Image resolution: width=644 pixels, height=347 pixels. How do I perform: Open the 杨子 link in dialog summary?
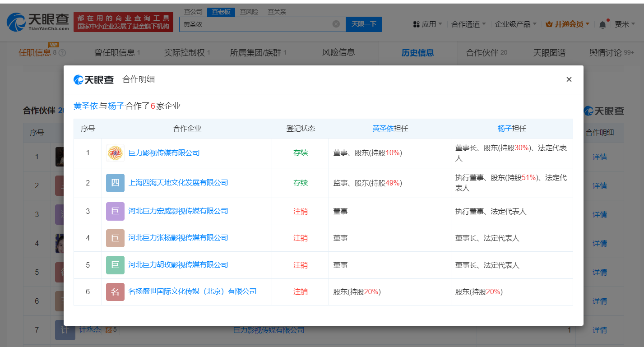(116, 106)
